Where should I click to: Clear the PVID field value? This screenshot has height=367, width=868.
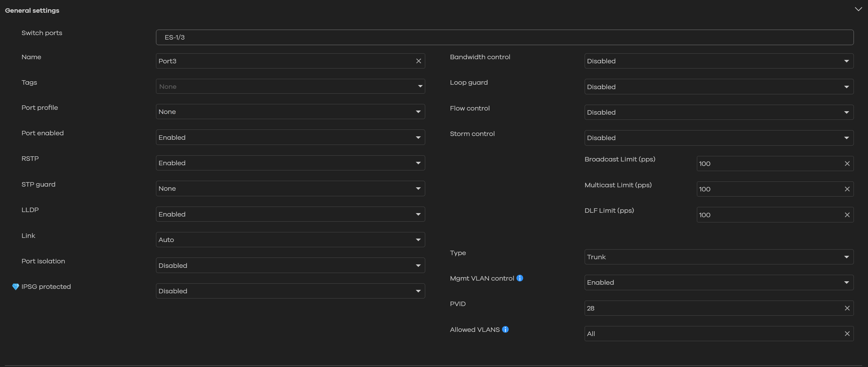click(x=847, y=308)
